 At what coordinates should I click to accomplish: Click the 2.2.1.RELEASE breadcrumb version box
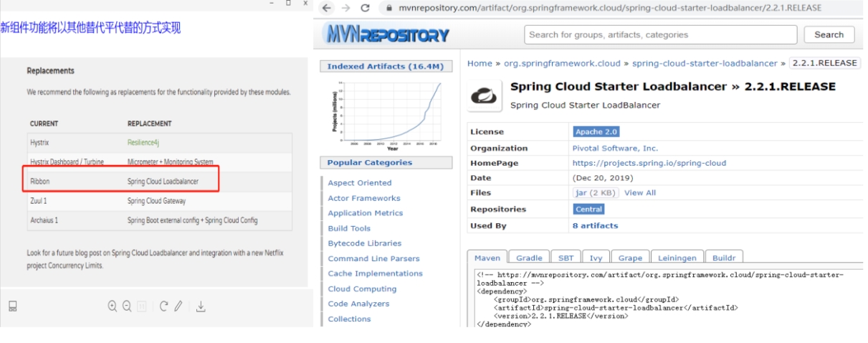coord(824,63)
